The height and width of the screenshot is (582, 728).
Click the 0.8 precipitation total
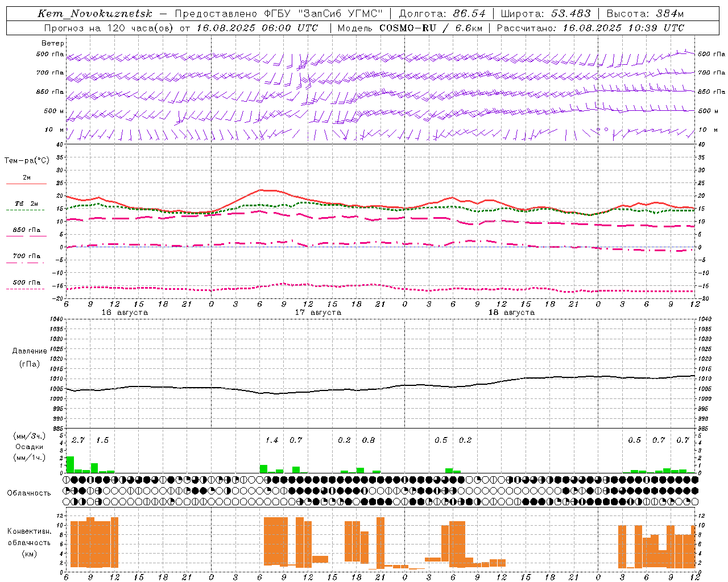(369, 440)
